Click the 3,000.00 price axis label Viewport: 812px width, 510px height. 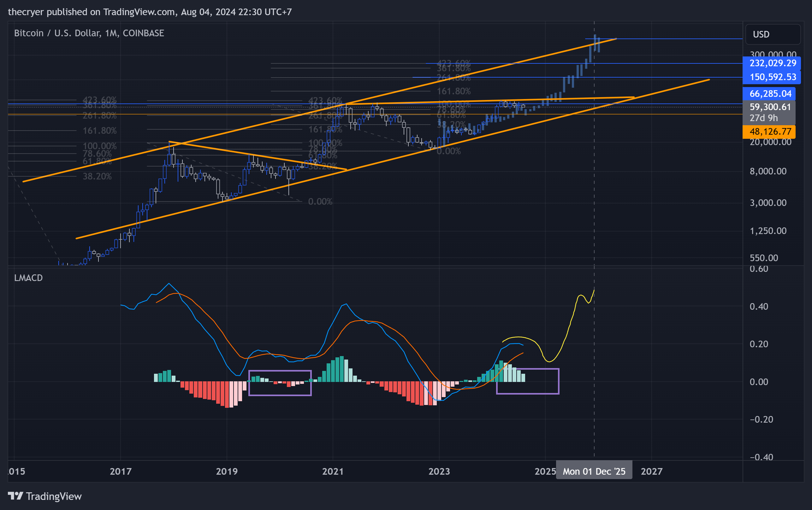tap(768, 203)
